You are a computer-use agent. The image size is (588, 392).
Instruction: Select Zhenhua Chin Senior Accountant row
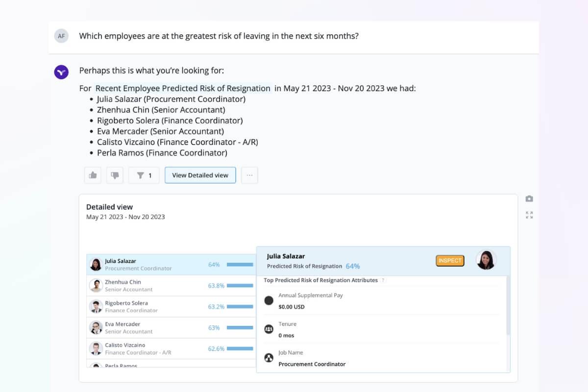point(171,286)
